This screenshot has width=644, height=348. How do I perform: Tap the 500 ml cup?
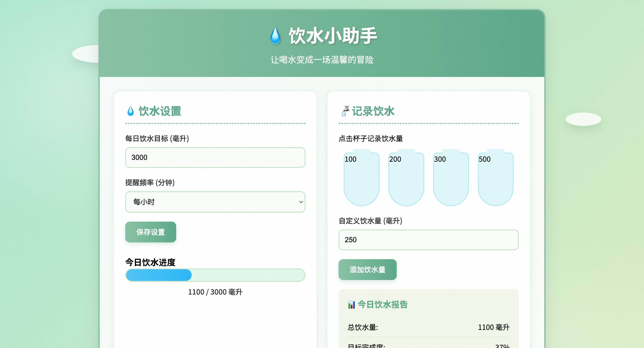point(496,178)
